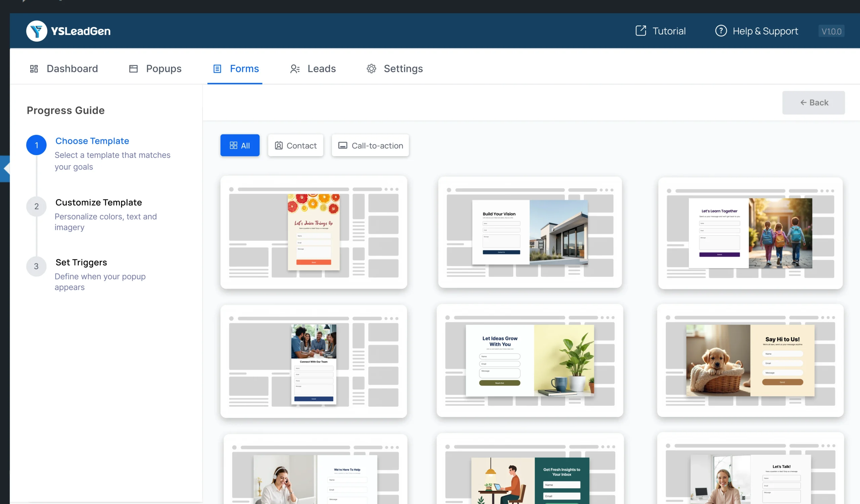The height and width of the screenshot is (504, 860).
Task: Click the Contact filter badge icon
Action: [x=279, y=146]
